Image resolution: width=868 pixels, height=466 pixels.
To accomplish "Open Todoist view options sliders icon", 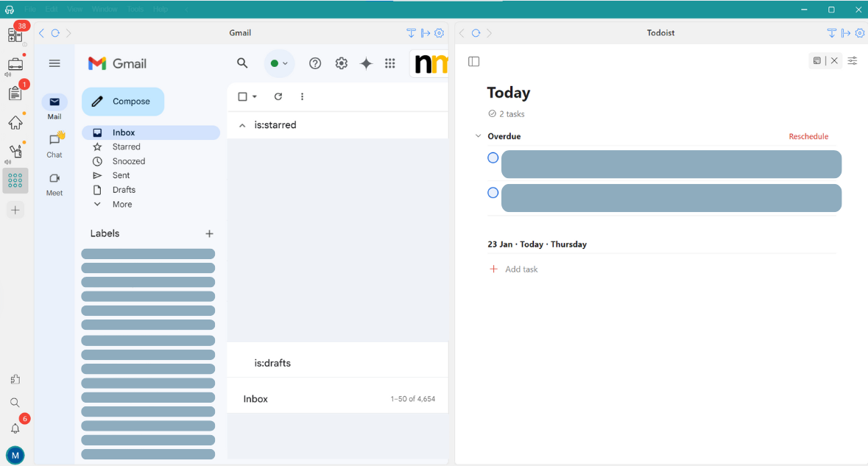I will [852, 61].
